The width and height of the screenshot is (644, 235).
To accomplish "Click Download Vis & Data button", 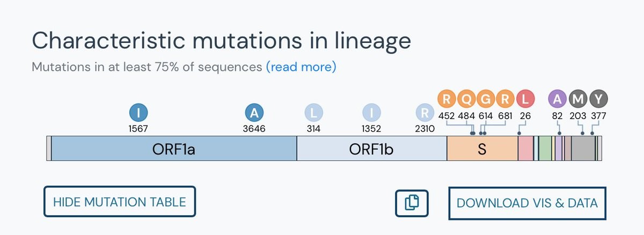I will coord(527,203).
